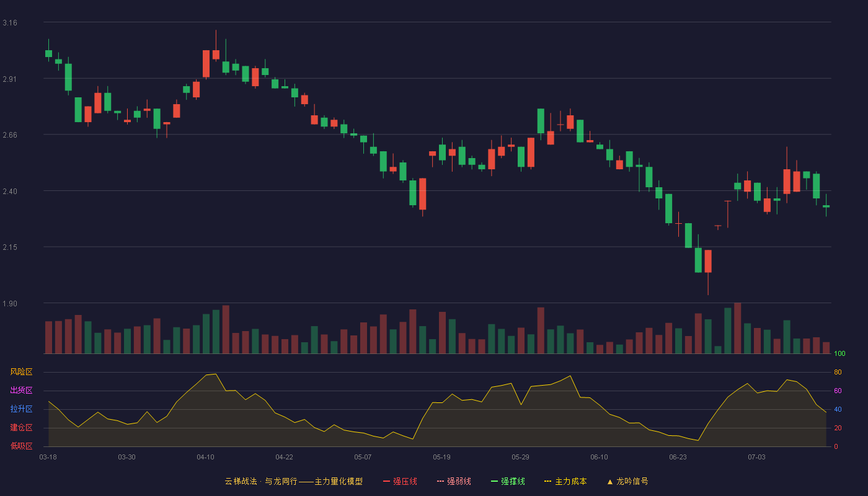
Task: Click the 04-10 date label
Action: tap(206, 457)
